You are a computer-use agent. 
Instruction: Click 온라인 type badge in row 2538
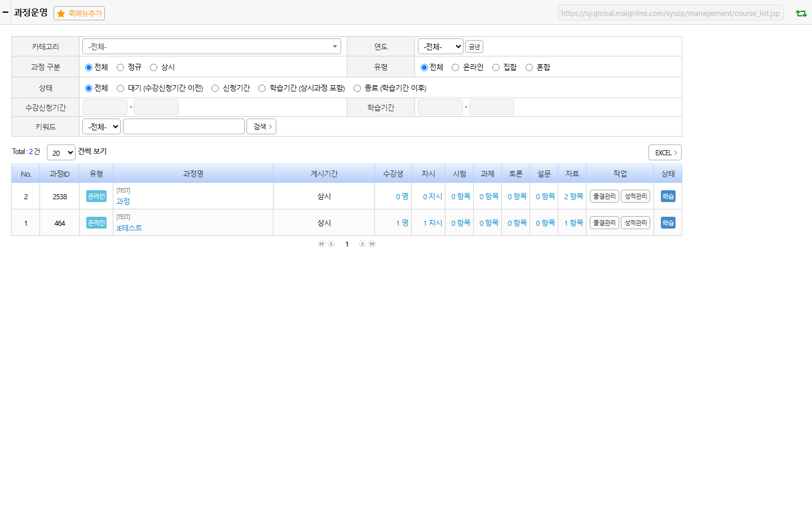coord(96,196)
